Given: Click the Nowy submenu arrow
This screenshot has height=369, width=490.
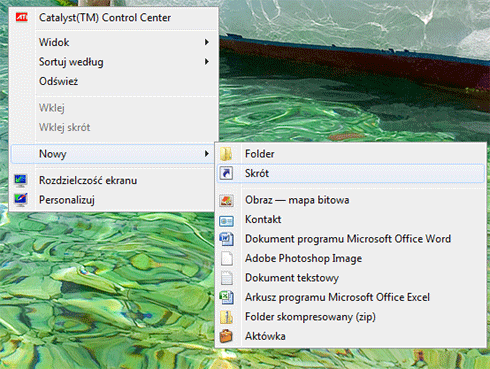Looking at the screenshot, I should click(207, 154).
